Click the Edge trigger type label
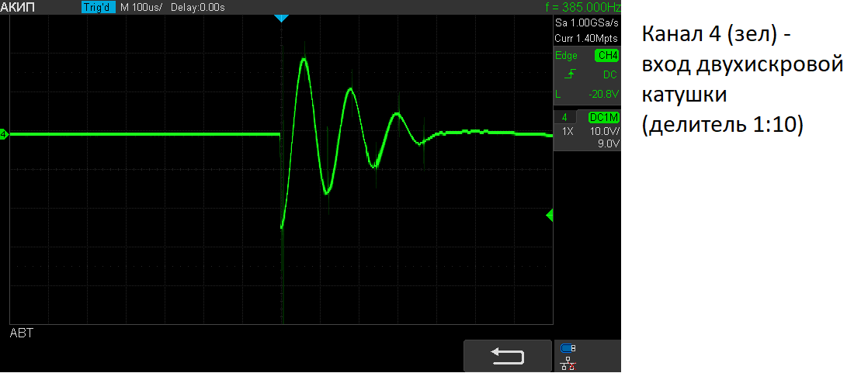Viewport: 868px width, 373px height. point(566,56)
